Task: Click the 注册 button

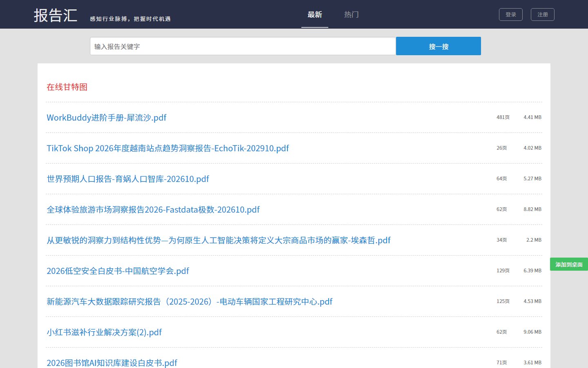Action: 543,14
